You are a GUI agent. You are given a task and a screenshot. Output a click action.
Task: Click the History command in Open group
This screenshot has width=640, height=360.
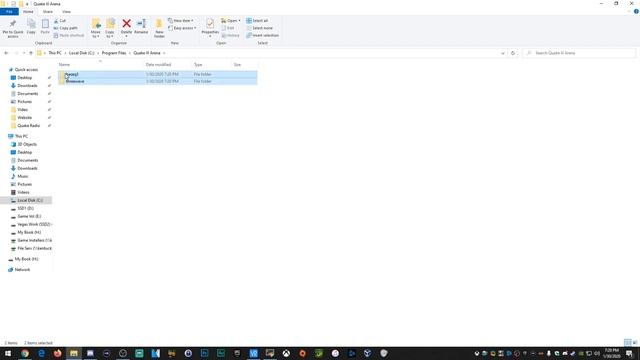[231, 36]
